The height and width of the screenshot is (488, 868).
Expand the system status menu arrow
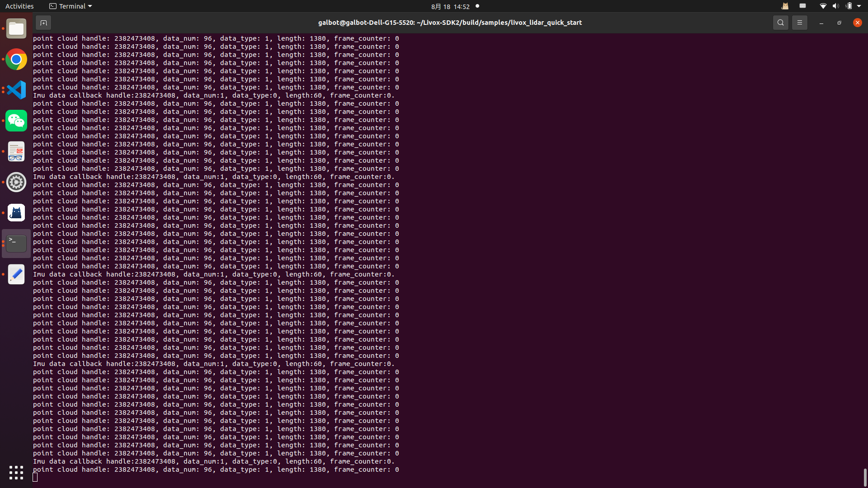click(x=859, y=6)
